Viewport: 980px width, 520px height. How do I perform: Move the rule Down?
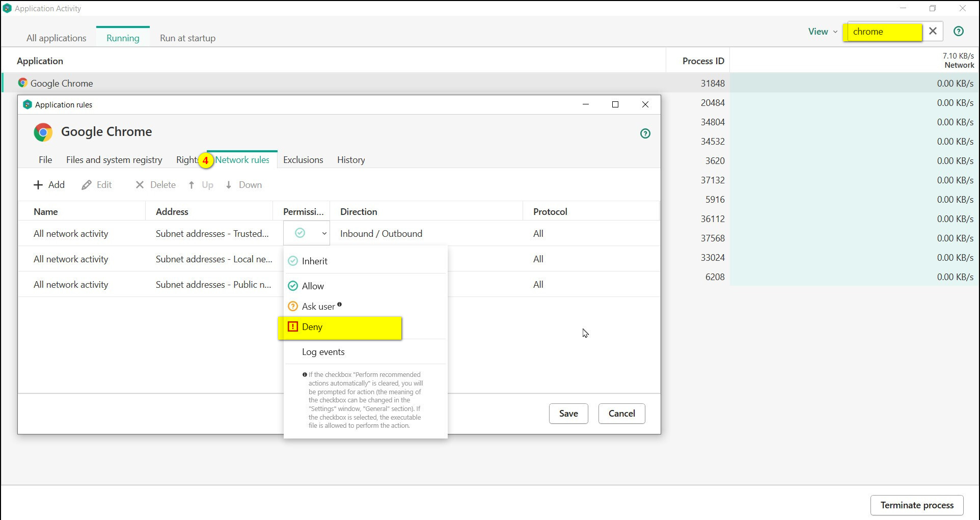click(x=243, y=185)
